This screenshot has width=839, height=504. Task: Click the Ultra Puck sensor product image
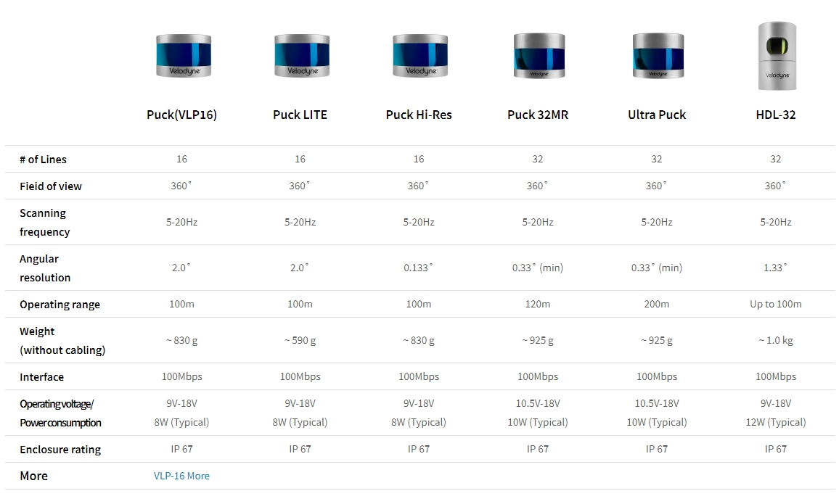(658, 55)
